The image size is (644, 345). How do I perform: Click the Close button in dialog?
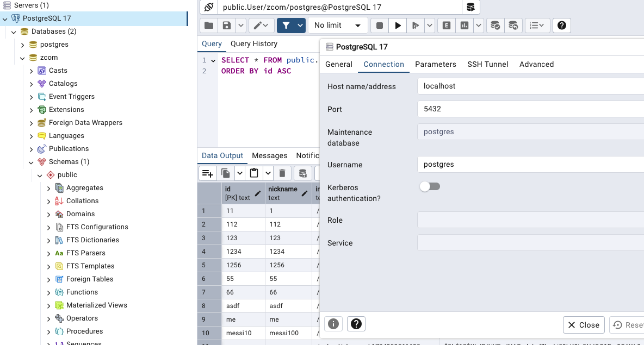point(584,325)
